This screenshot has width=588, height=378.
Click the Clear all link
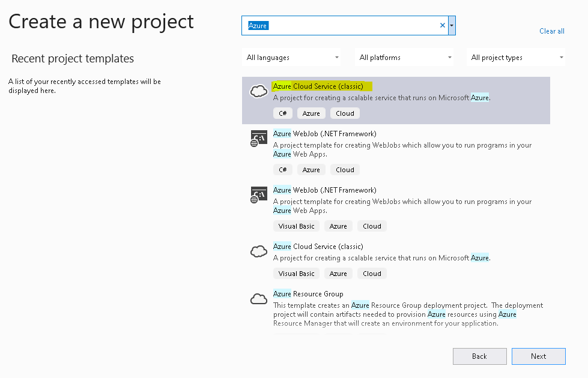551,31
